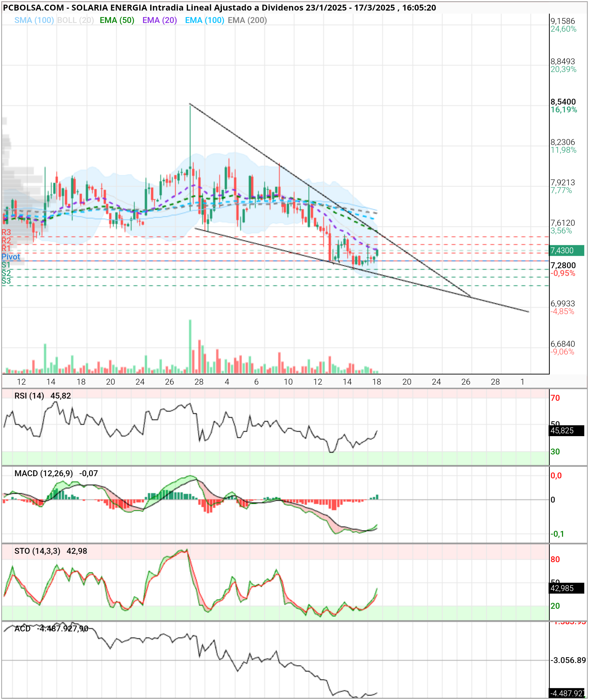Click the S3 support label
589x700 pixels.
[x=6, y=281]
